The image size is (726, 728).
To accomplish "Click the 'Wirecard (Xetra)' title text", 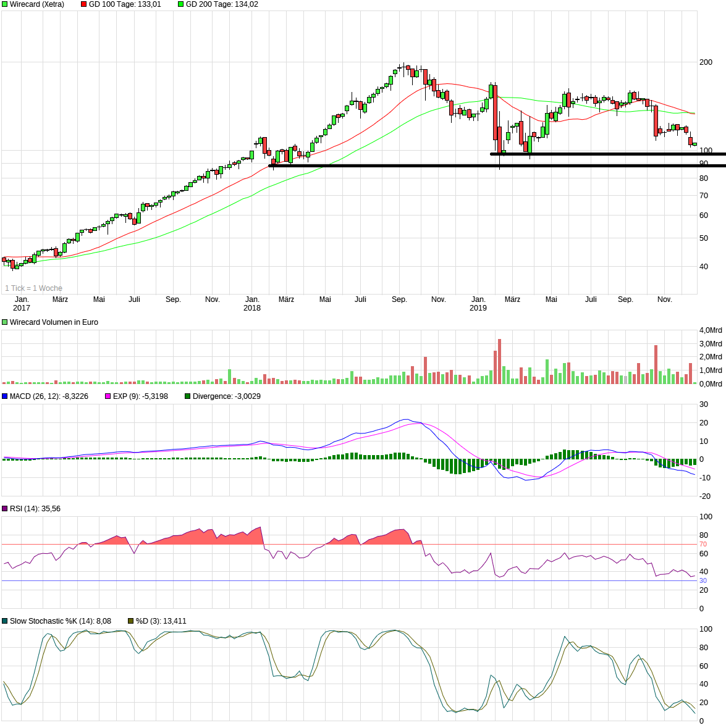I will click(x=36, y=4).
